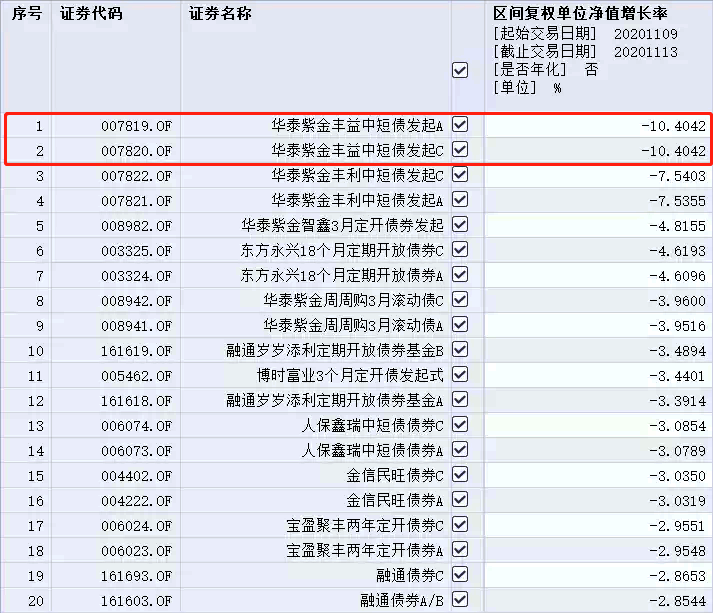Toggle checkbox for 宝盈聚丰两年定开债券C
The image size is (713, 613).
[460, 524]
